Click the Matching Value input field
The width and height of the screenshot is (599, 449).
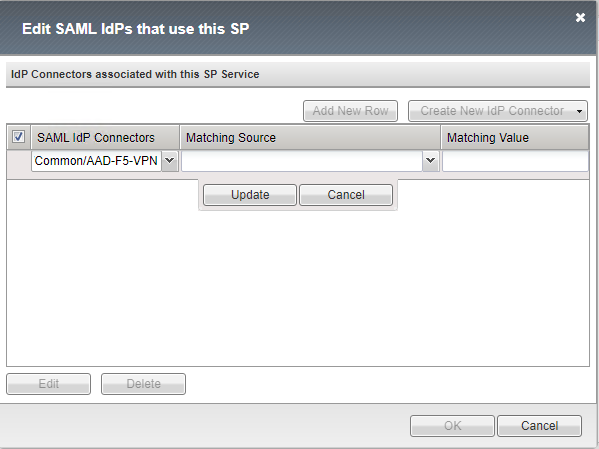click(515, 161)
